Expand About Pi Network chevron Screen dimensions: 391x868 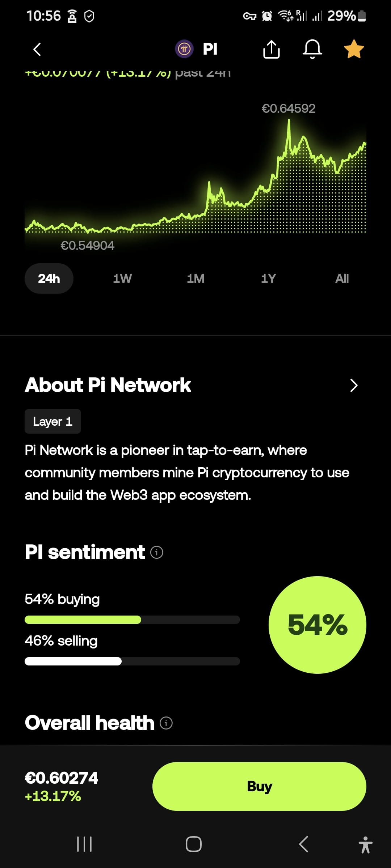[354, 385]
